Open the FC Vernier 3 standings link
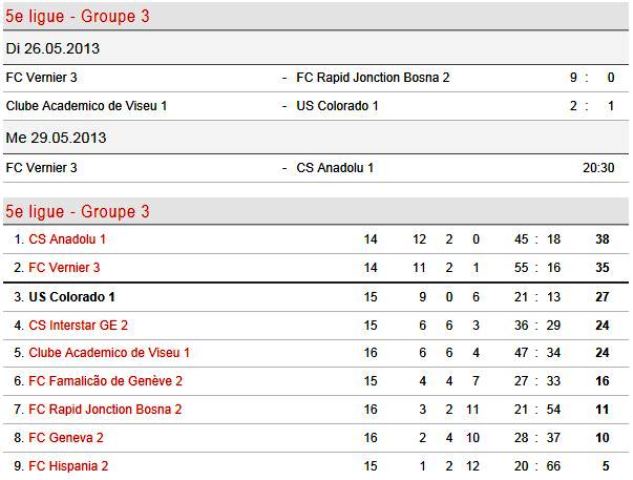This screenshot has height=480, width=633. tap(64, 267)
